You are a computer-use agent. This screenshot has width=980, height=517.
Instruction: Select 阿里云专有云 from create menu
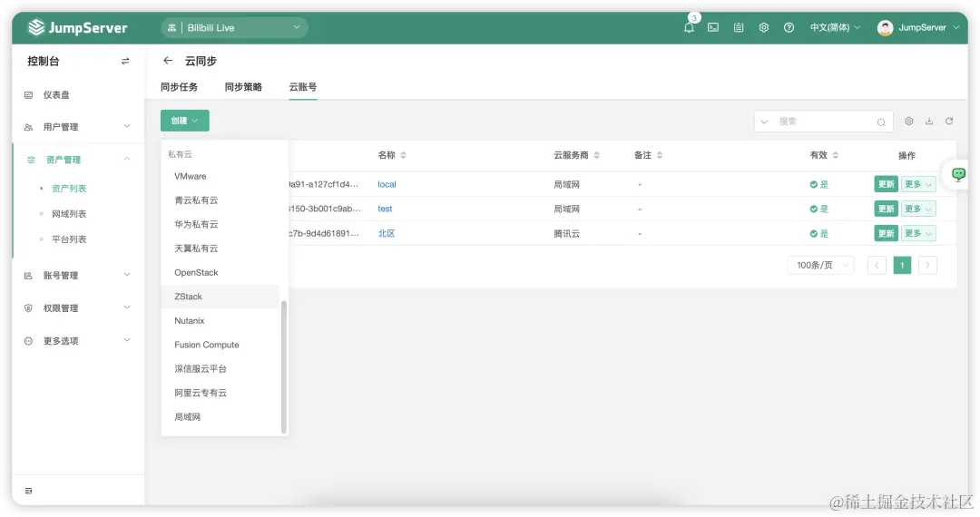click(x=220, y=393)
